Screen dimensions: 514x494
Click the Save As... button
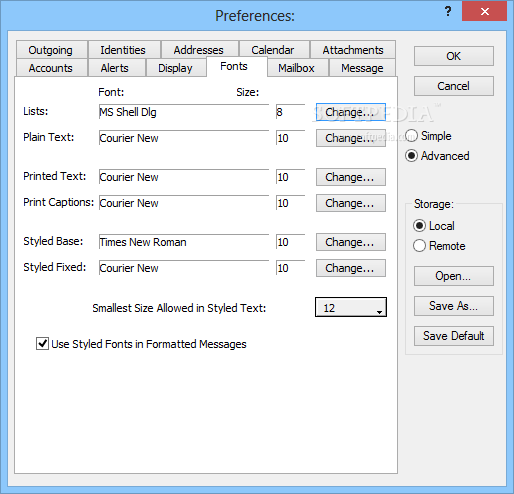pyautogui.click(x=454, y=306)
